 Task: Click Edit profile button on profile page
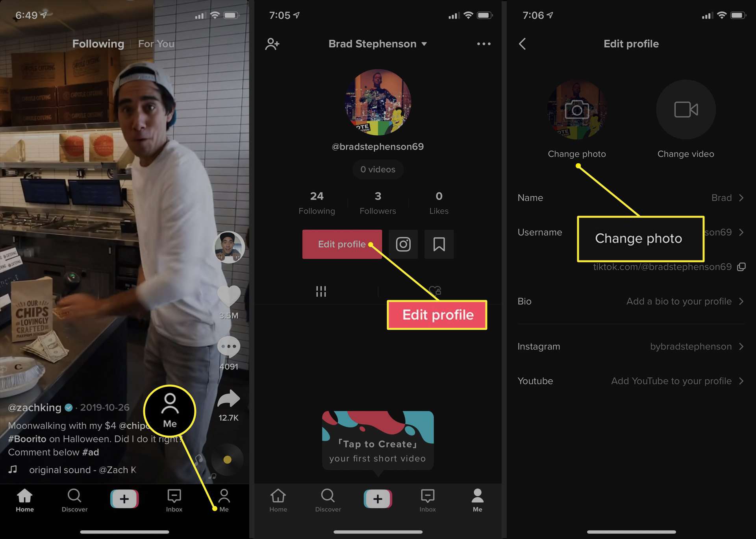point(341,244)
